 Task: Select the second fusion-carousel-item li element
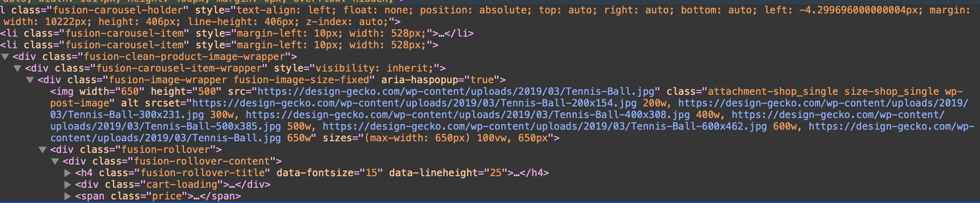pyautogui.click(x=219, y=45)
